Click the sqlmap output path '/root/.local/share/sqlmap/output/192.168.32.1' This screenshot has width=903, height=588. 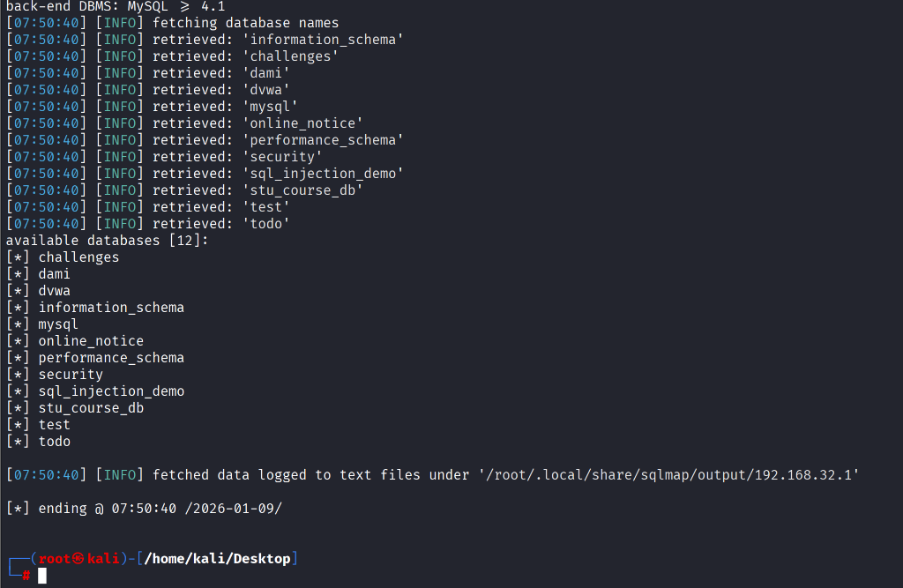coord(669,475)
